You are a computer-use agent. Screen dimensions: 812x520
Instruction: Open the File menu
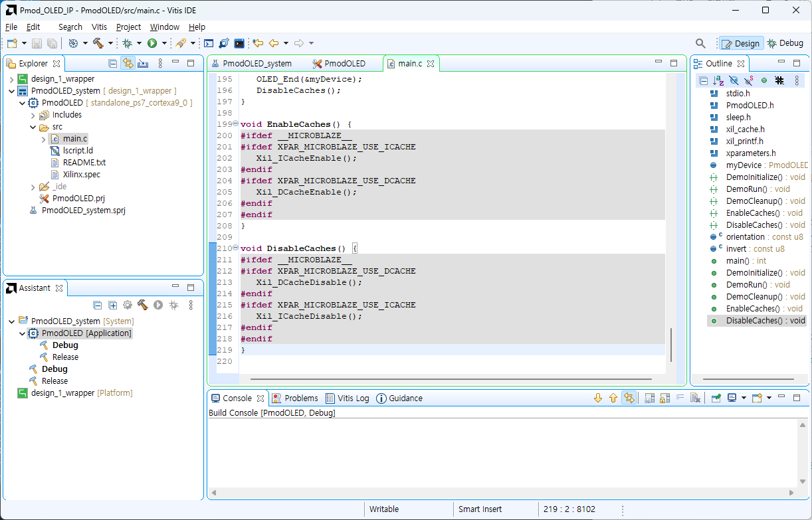coord(11,27)
